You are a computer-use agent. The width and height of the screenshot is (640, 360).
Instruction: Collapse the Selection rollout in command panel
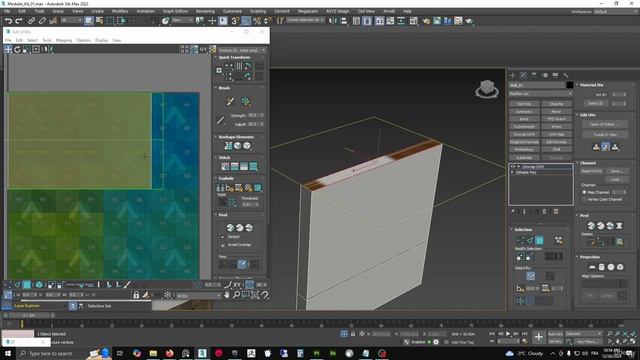point(511,229)
